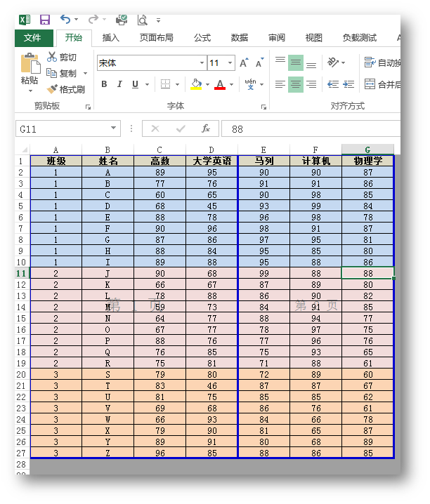
Task: Click Increase Font Size icon
Action: 245,62
